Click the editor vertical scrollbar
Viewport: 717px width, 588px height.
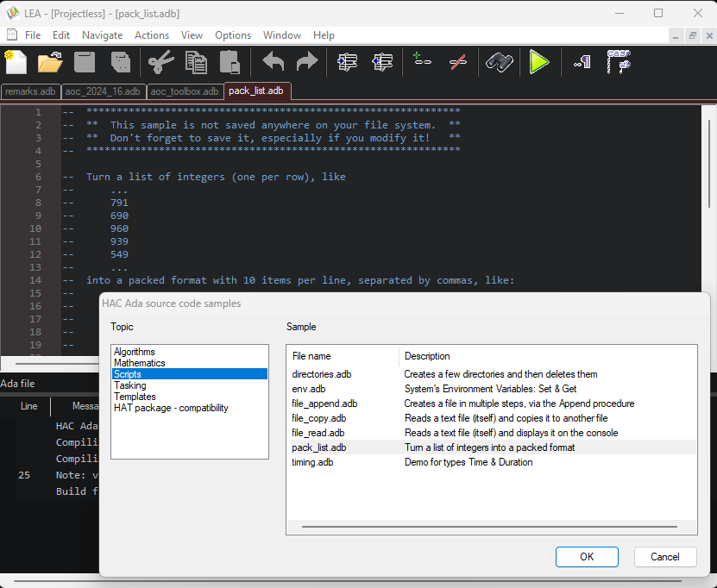point(709,162)
